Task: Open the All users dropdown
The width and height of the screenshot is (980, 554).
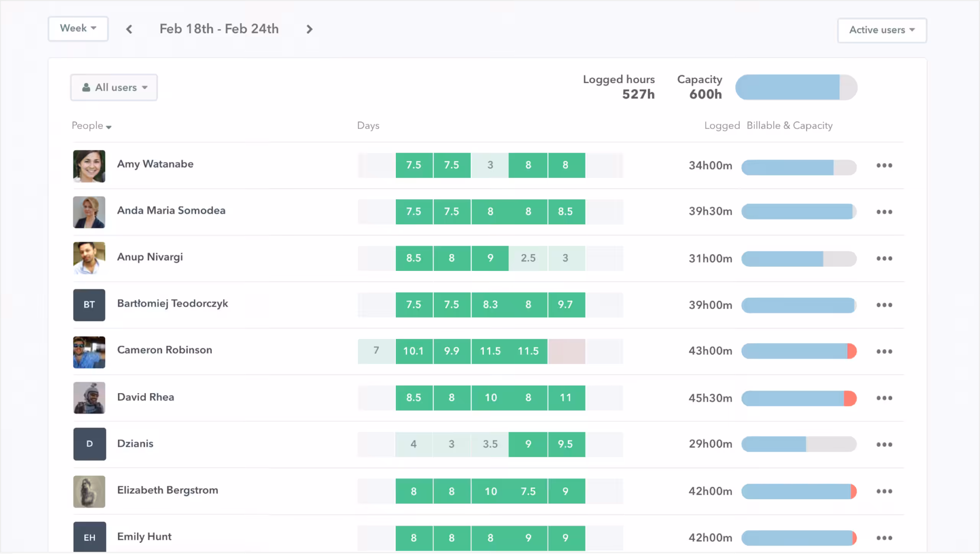Action: pyautogui.click(x=114, y=88)
